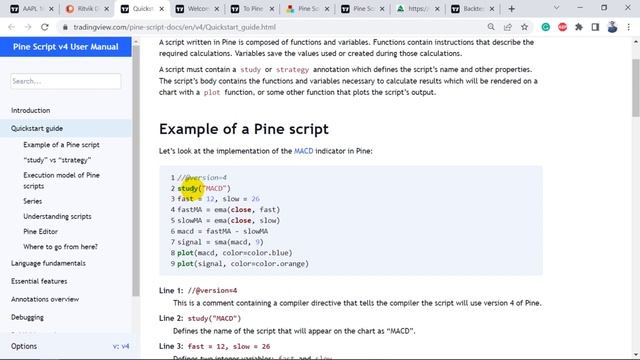This screenshot has width=640, height=360.
Task: Bookmark this page with the star icon
Action: (524, 27)
